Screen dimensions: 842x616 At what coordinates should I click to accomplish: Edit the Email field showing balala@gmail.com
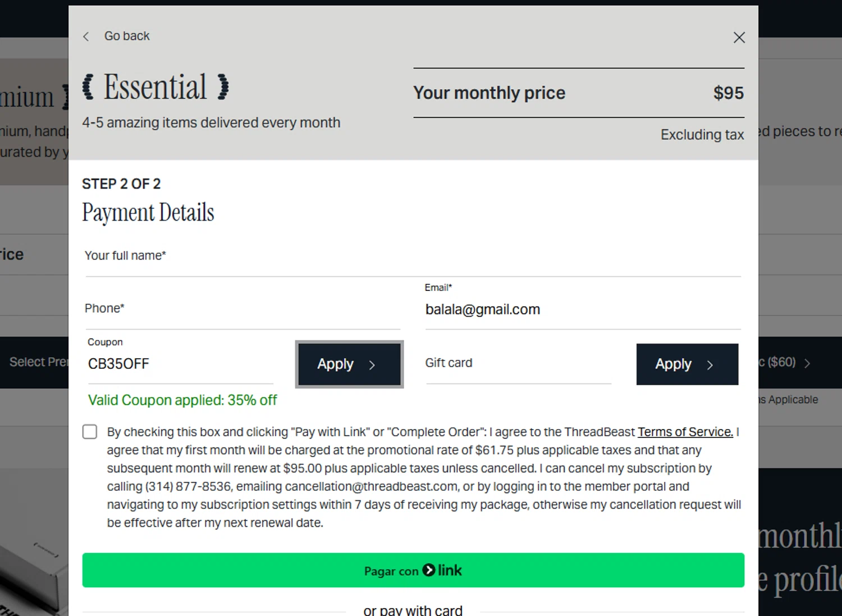pyautogui.click(x=582, y=309)
